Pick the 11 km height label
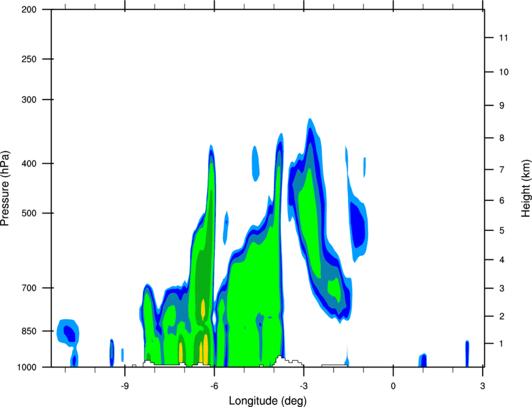 tap(503, 38)
